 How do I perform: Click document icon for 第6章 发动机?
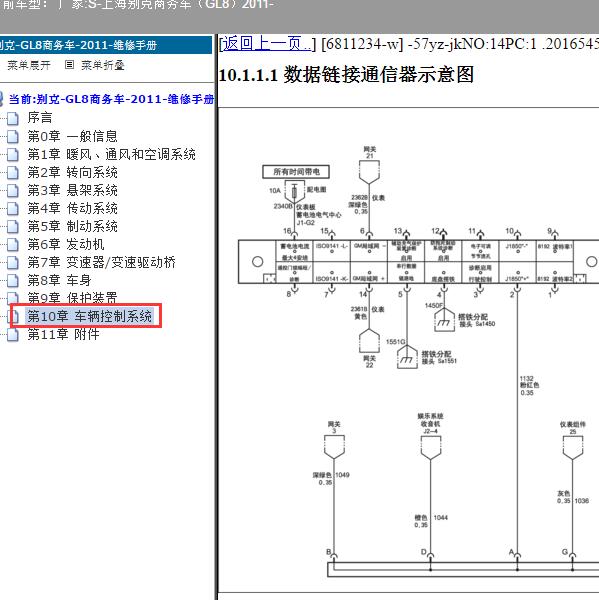(13, 245)
